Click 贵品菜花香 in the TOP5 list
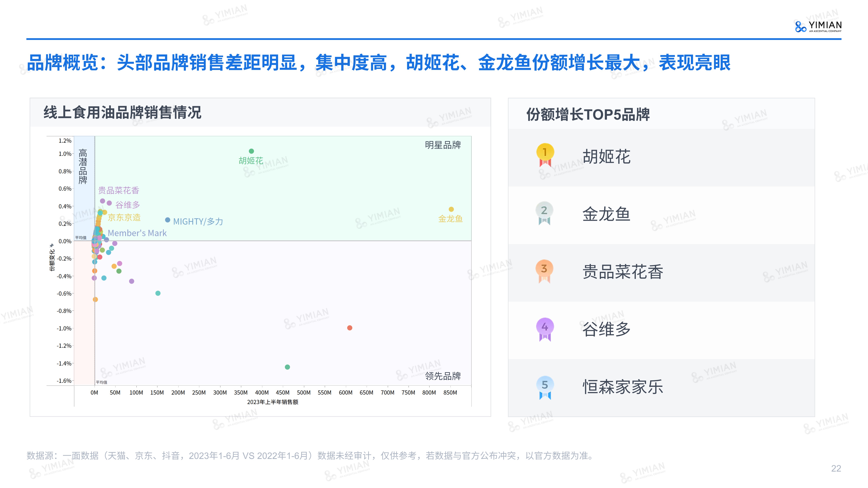This screenshot has height=488, width=868. click(623, 271)
